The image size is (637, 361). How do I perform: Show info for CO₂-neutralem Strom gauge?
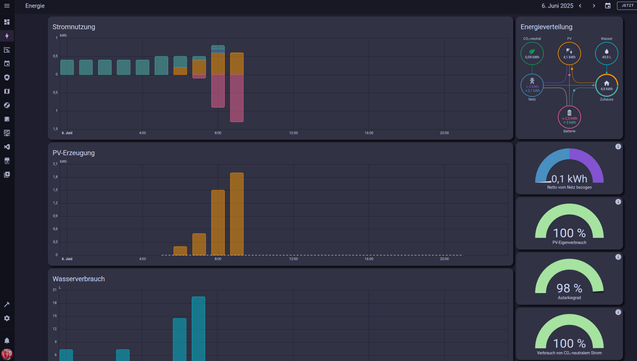click(x=618, y=312)
